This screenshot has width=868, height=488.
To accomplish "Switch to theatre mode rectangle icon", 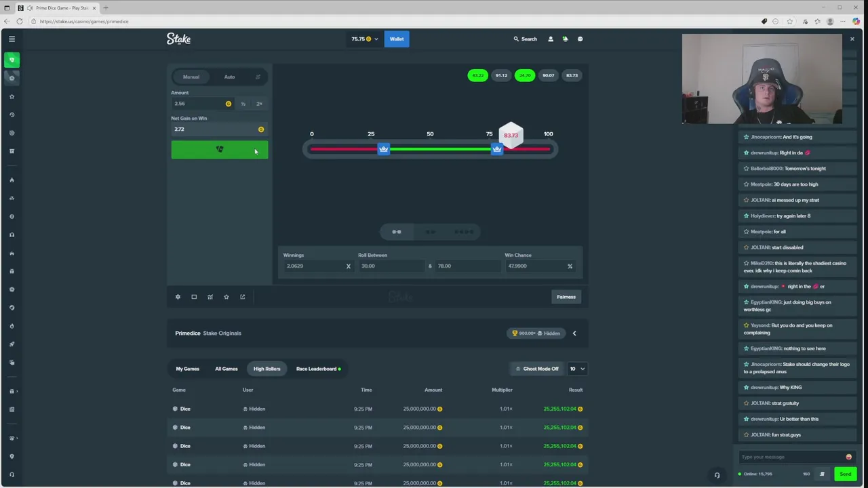I will pyautogui.click(x=194, y=297).
